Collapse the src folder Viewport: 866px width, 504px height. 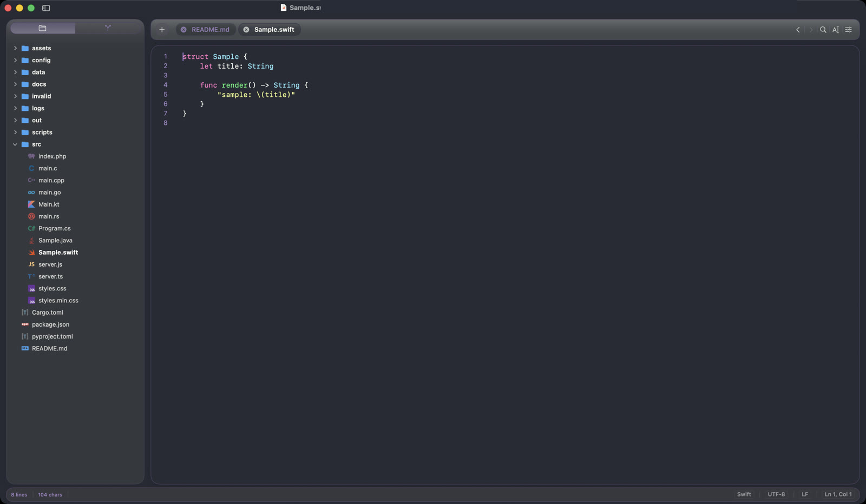click(15, 144)
